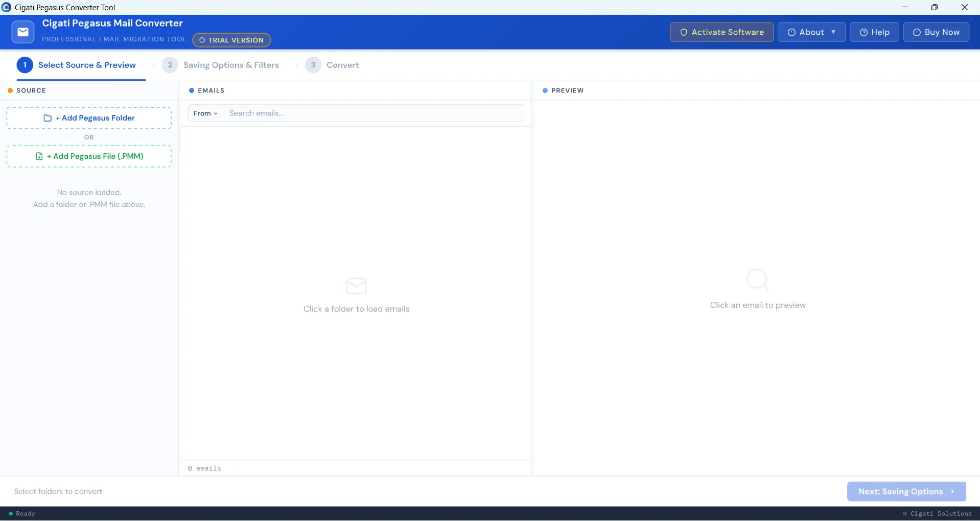Click the '© Cigati Solutions' status text

click(937, 514)
